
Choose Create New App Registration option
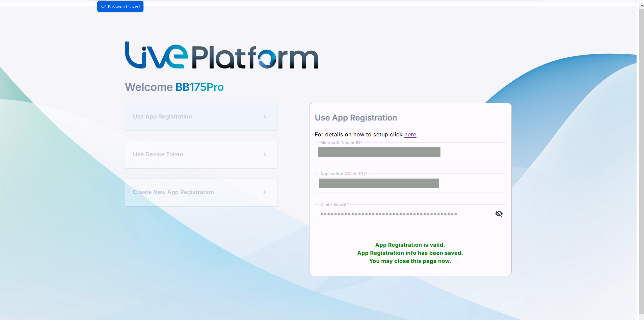201,192
